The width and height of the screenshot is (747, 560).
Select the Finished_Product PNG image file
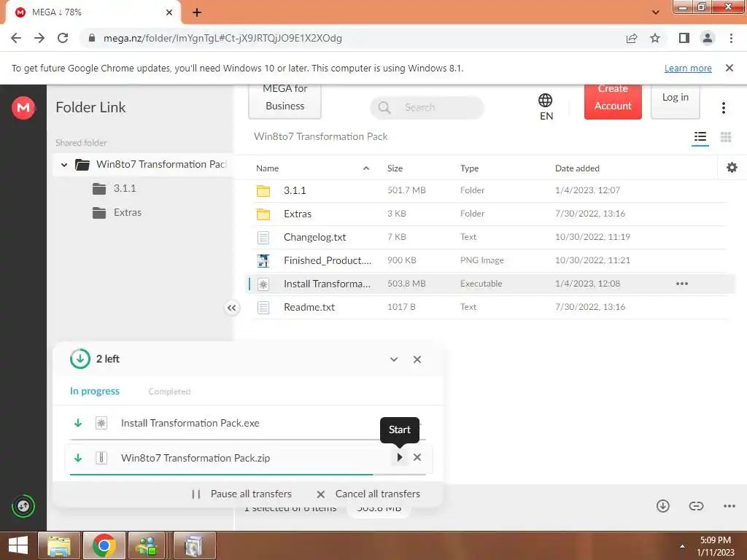pos(491,260)
